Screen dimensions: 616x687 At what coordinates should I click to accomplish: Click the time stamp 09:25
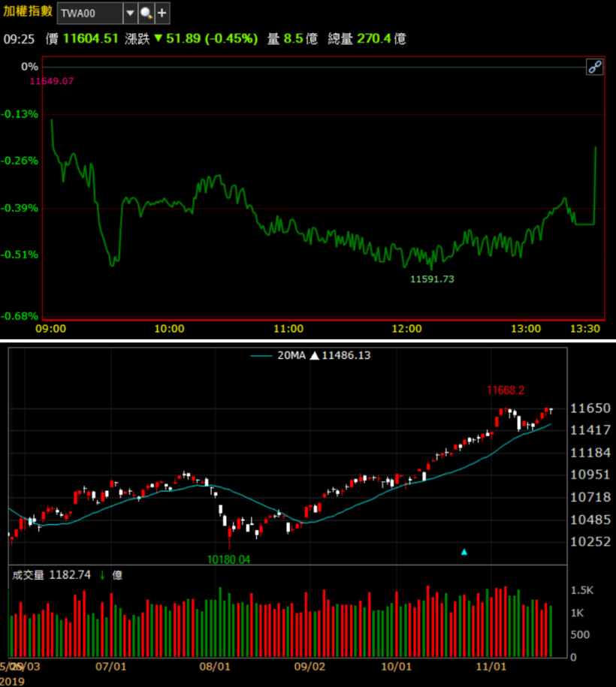tap(19, 40)
